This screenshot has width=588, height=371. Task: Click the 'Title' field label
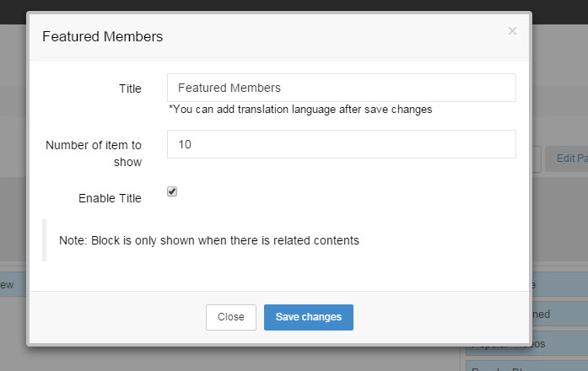(x=130, y=89)
